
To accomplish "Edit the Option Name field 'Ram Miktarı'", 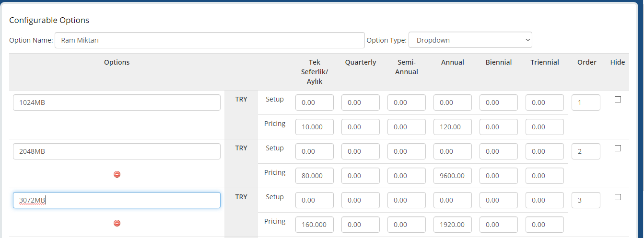I will click(x=210, y=40).
